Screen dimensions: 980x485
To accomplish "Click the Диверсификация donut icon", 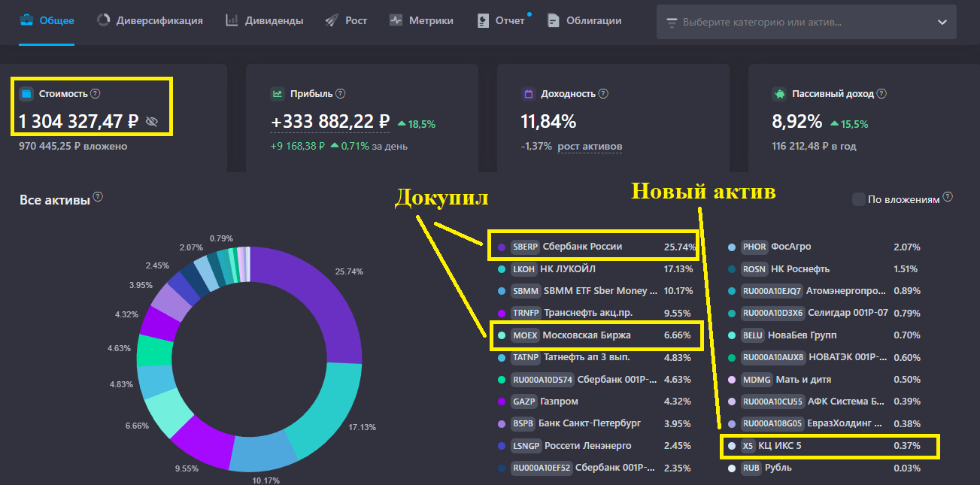I will pyautogui.click(x=103, y=20).
